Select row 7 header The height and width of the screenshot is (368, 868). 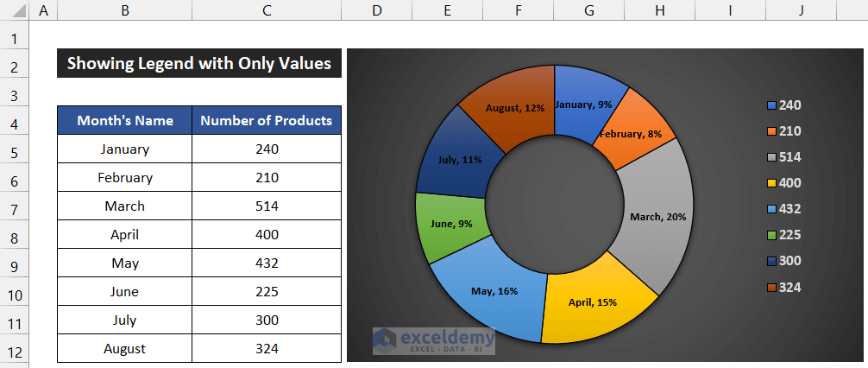[15, 207]
